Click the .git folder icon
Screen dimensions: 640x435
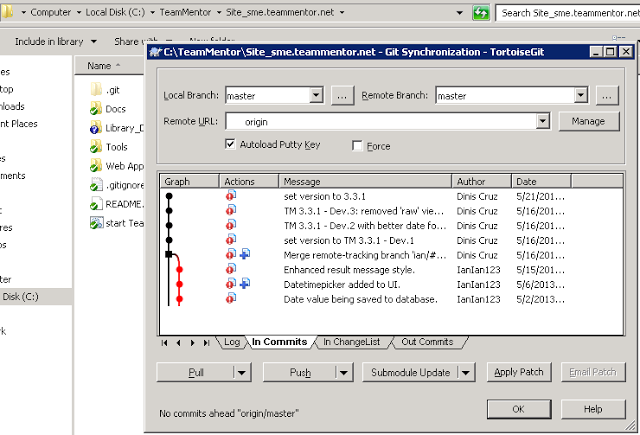[x=96, y=89]
